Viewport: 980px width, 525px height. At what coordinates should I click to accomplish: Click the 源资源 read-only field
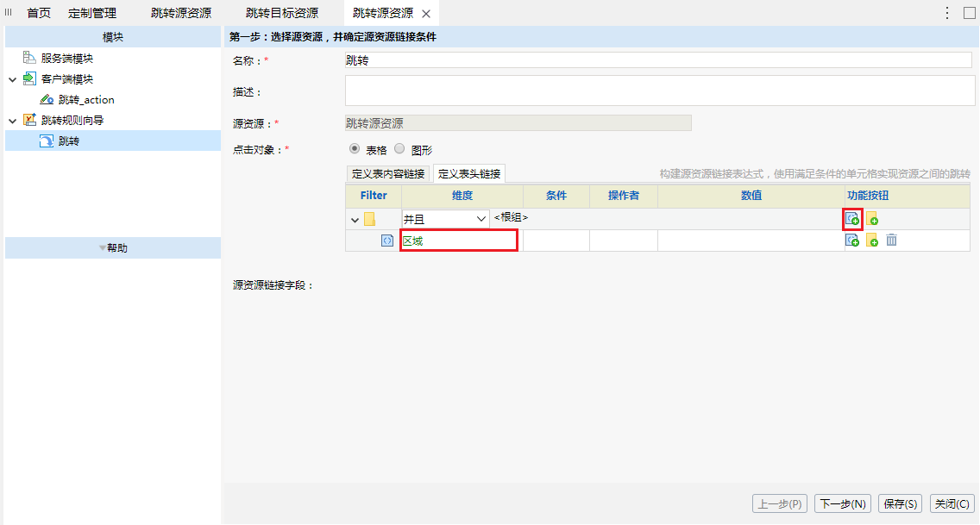[518, 123]
